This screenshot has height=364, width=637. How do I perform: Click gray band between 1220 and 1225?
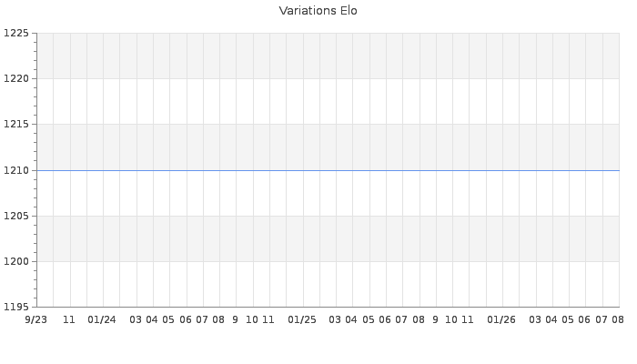point(329,56)
